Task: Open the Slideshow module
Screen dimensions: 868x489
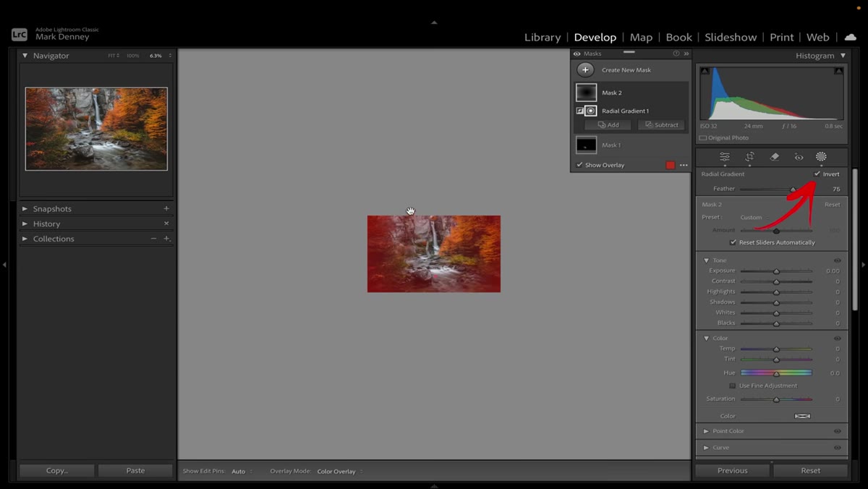Action: 731,37
